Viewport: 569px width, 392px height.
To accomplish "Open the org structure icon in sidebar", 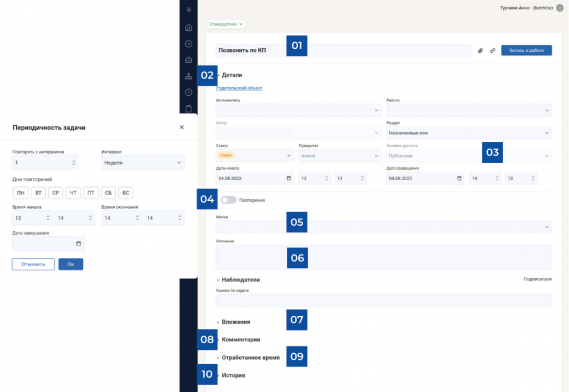I will pos(188,76).
